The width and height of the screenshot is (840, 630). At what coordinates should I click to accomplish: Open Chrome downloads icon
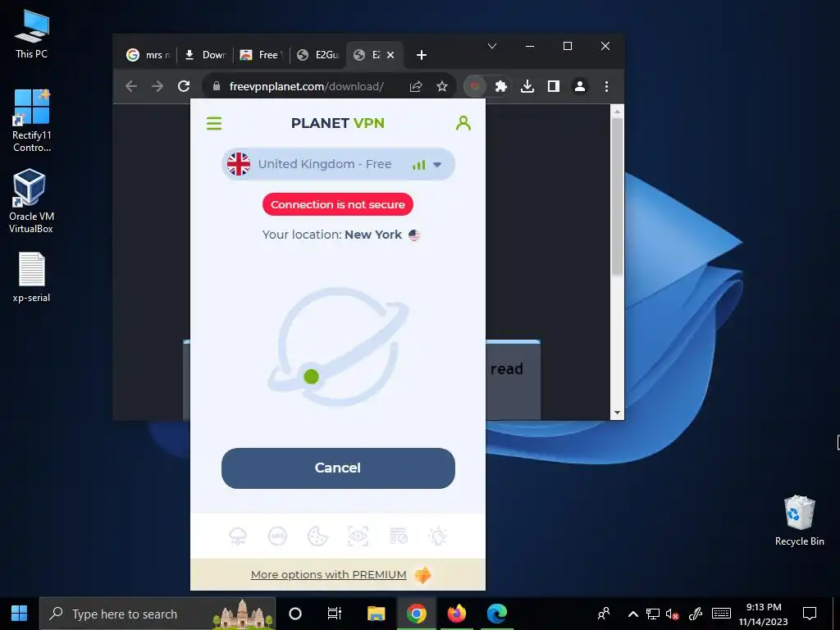point(527,86)
